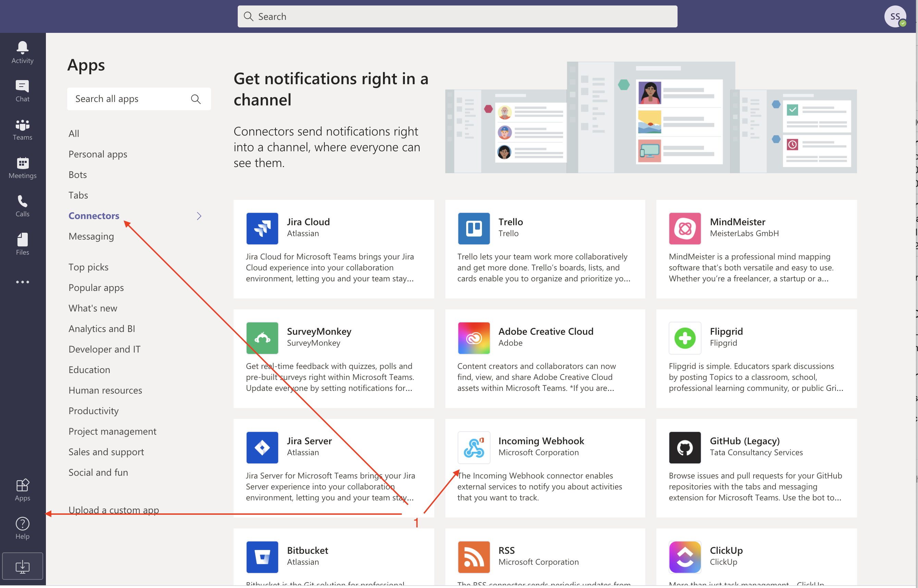Filter by Education
Image resolution: width=918 pixels, height=588 pixels.
tap(89, 370)
